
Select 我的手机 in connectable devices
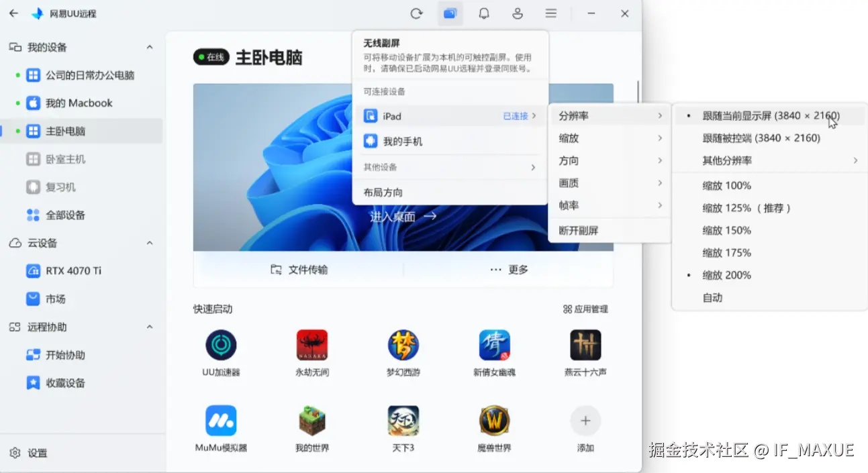tap(450, 142)
